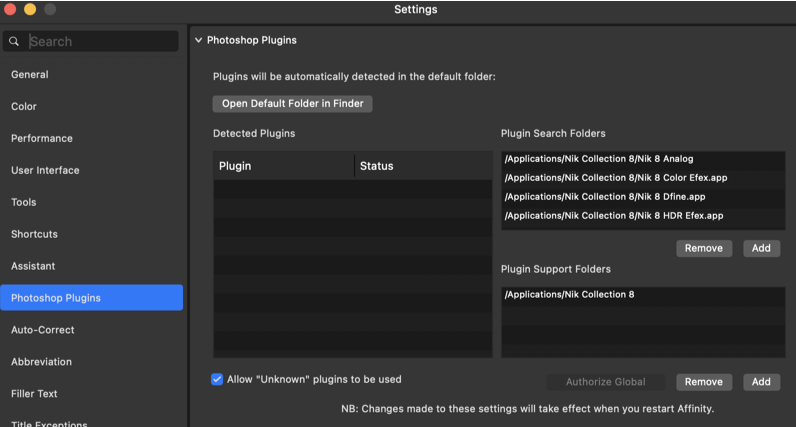Click Remove under Plugin Support Folders
796x427 pixels.
click(x=704, y=382)
